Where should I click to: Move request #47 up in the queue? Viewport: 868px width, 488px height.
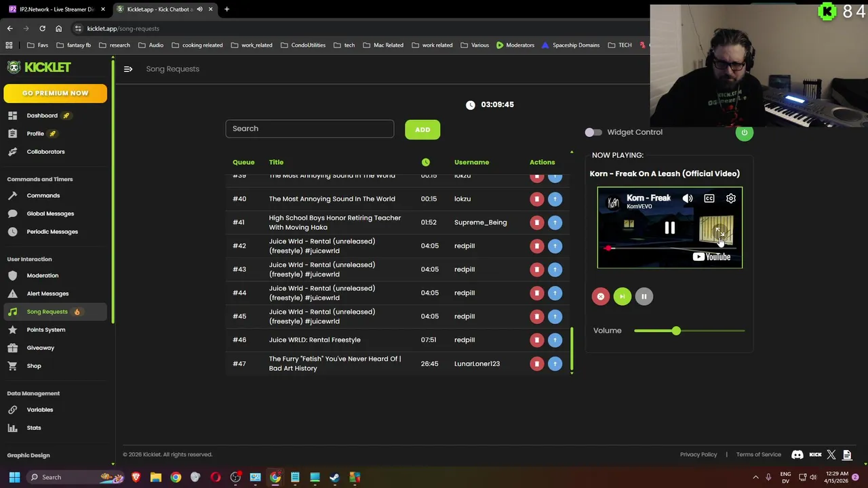tap(555, 363)
